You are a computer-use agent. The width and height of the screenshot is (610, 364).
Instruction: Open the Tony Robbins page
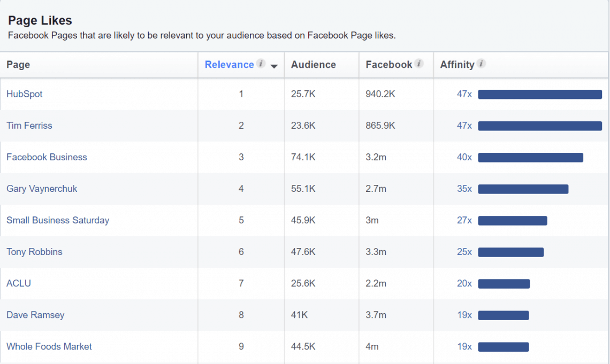34,252
